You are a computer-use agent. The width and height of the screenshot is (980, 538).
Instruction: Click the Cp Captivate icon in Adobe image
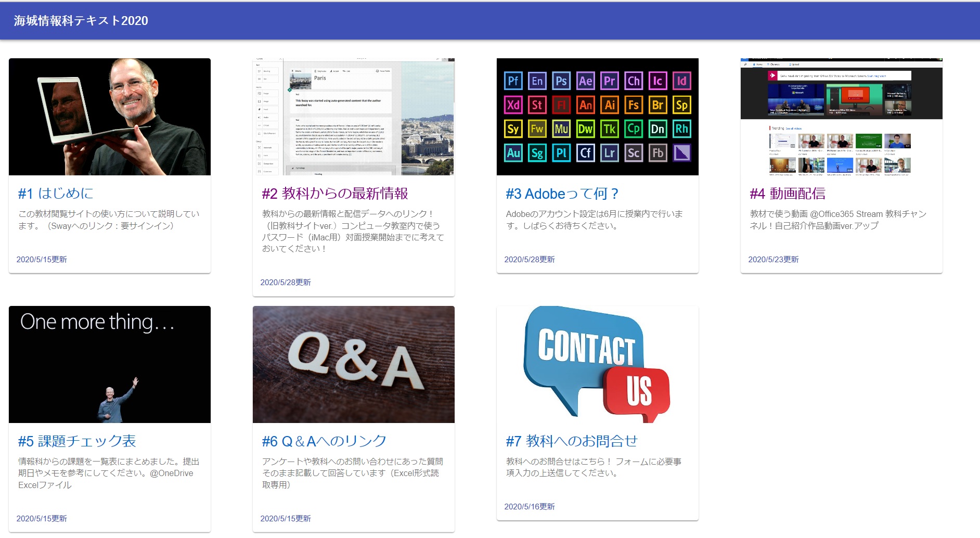tap(634, 129)
